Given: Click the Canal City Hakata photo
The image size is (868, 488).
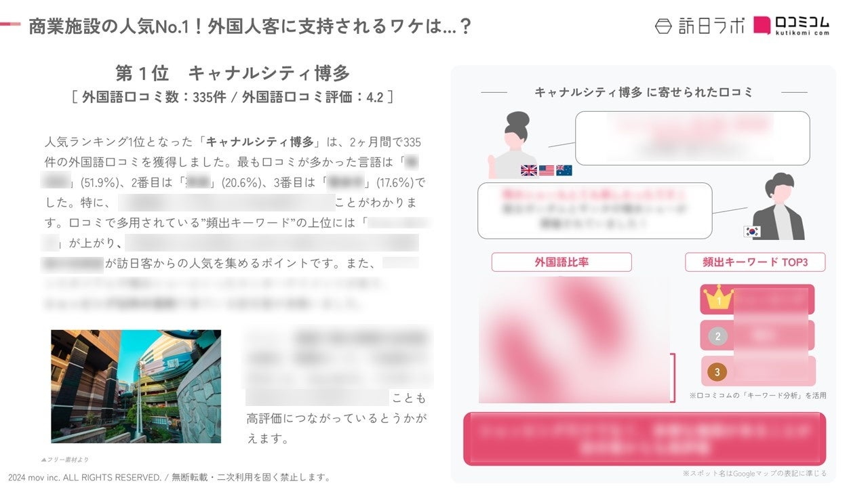Looking at the screenshot, I should (136, 386).
